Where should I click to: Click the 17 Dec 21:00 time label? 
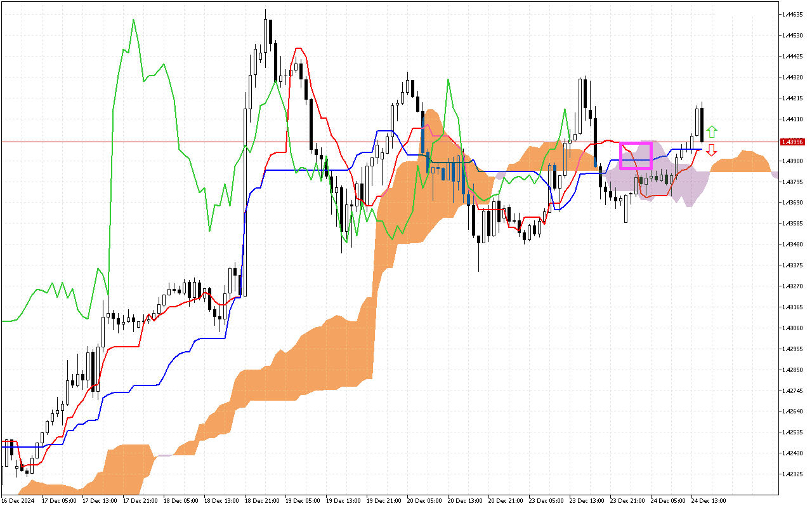pos(140,501)
